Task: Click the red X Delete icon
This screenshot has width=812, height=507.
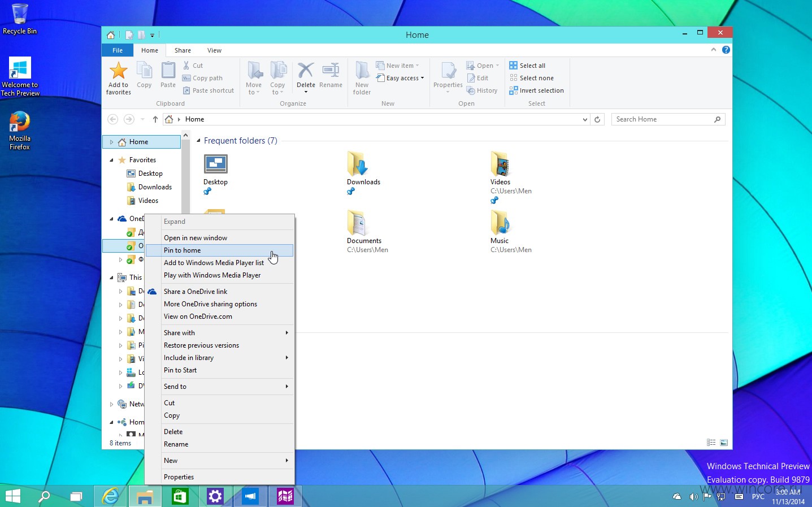Action: pyautogui.click(x=306, y=70)
